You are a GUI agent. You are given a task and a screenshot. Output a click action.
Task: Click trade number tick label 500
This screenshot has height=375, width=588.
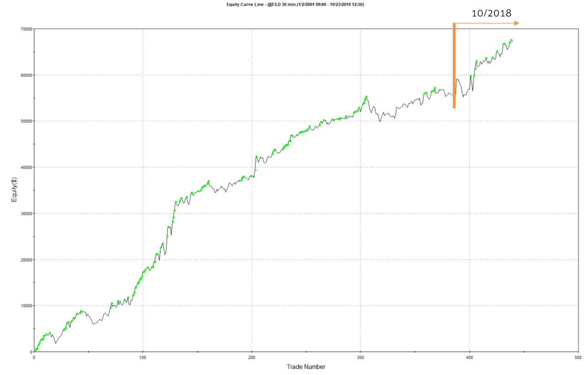[x=578, y=357]
